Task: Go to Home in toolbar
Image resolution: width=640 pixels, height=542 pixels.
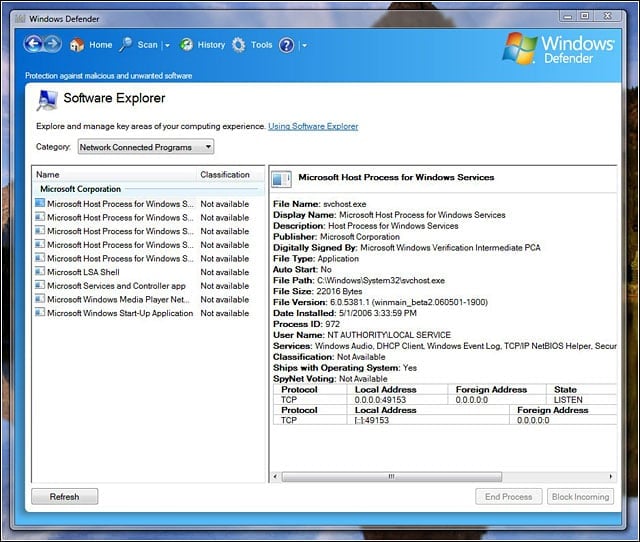Action: 100,45
